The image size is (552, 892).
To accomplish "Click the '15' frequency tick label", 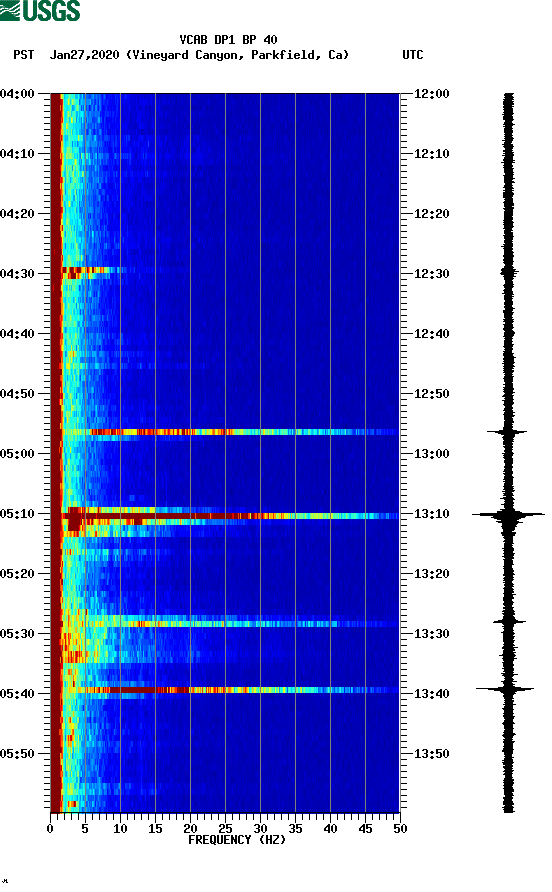I will pos(155,829).
